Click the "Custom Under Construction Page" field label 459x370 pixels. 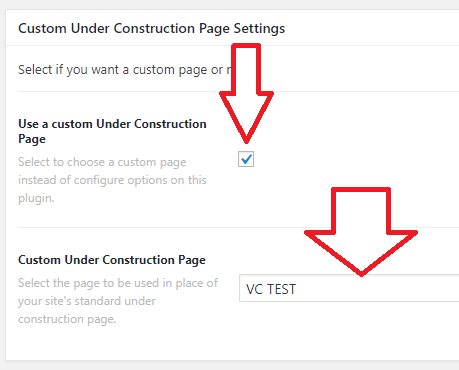tap(112, 260)
